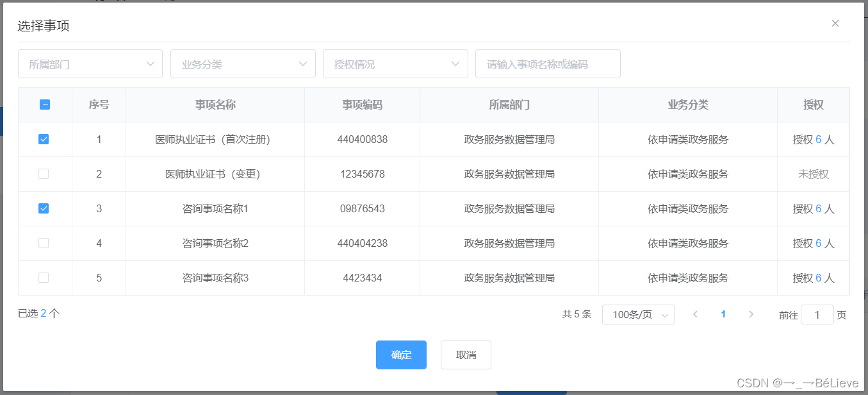The height and width of the screenshot is (395, 868).
Task: Check the 医师执业证书（变更）row checkbox
Action: point(45,174)
